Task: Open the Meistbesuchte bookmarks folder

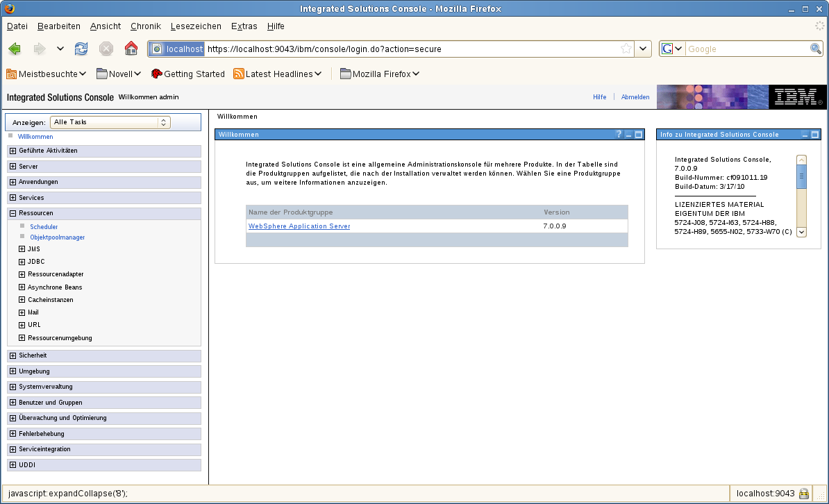Action: [x=46, y=74]
